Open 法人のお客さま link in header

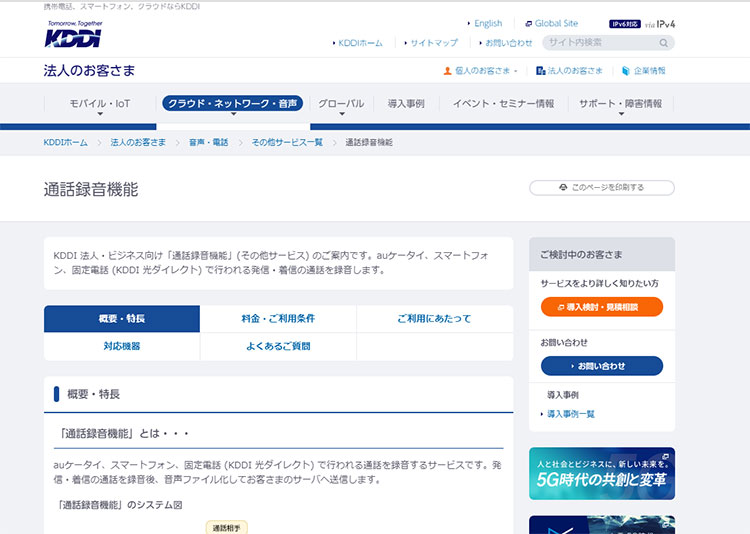574,71
